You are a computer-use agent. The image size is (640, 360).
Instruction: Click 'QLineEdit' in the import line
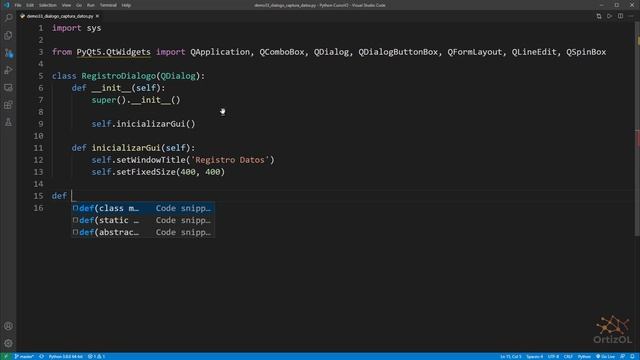(534, 52)
